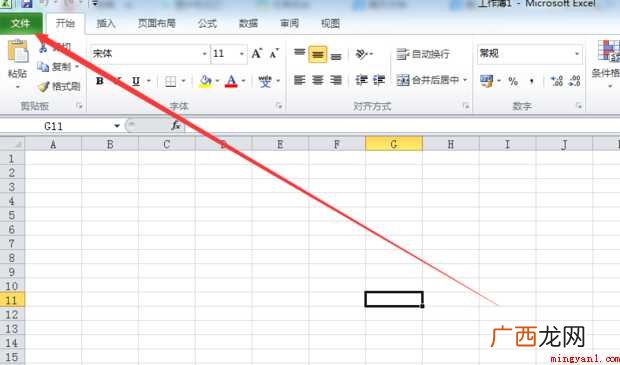Align text right icon
The height and width of the screenshot is (365, 620).
(x=336, y=81)
